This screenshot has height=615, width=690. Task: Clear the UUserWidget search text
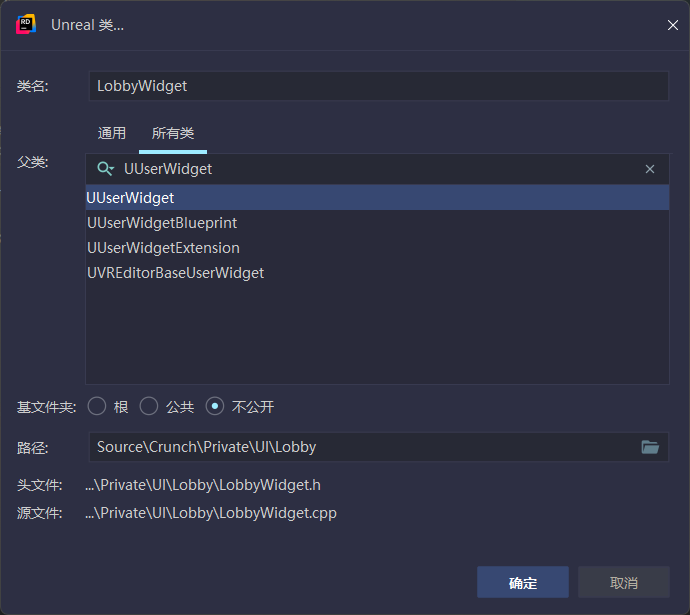tap(650, 169)
